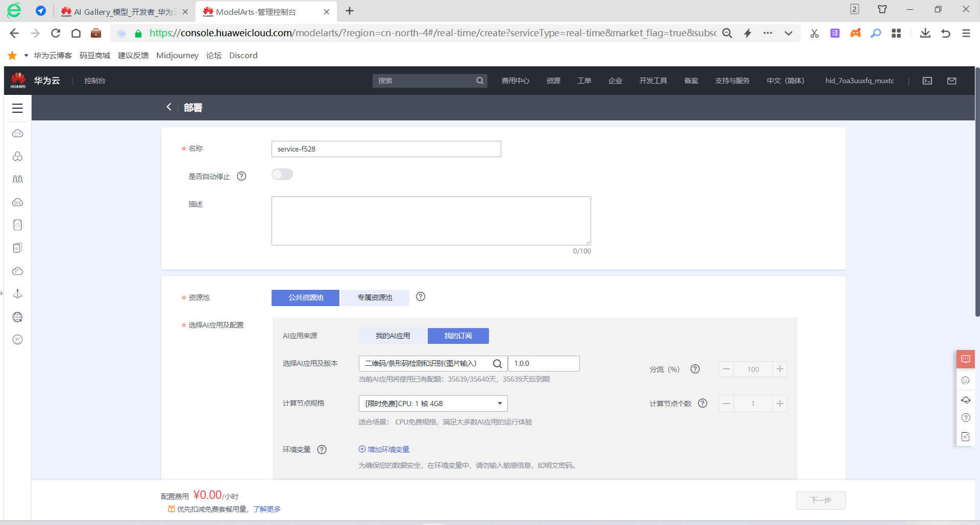Increase the 分流 (%) value with plus

[x=780, y=369]
